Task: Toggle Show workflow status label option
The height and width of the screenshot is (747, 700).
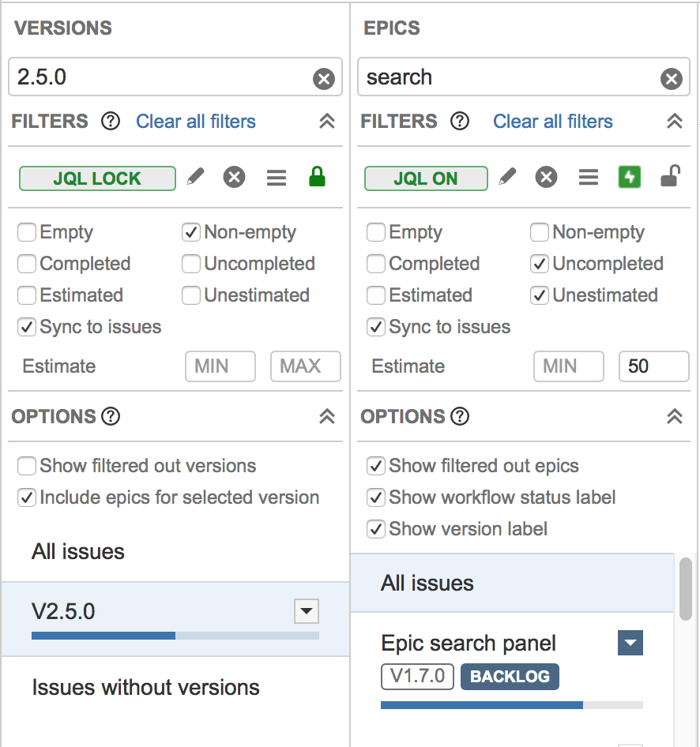Action: tap(377, 497)
